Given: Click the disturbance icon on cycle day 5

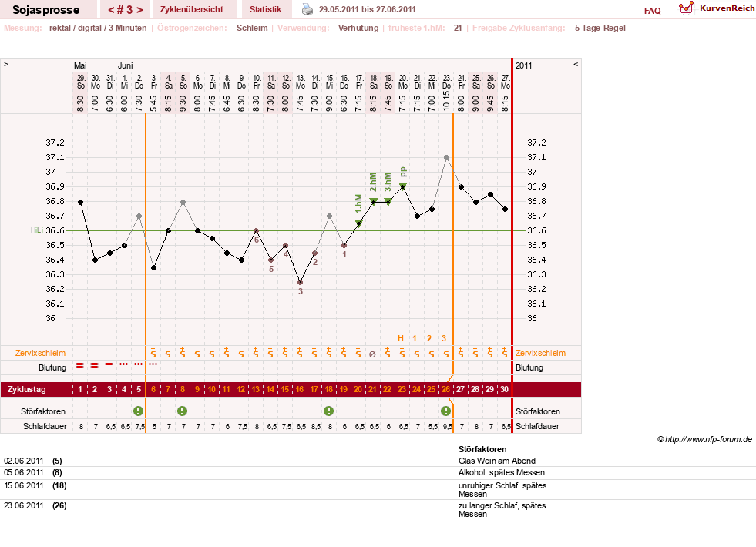Looking at the screenshot, I should [x=139, y=411].
